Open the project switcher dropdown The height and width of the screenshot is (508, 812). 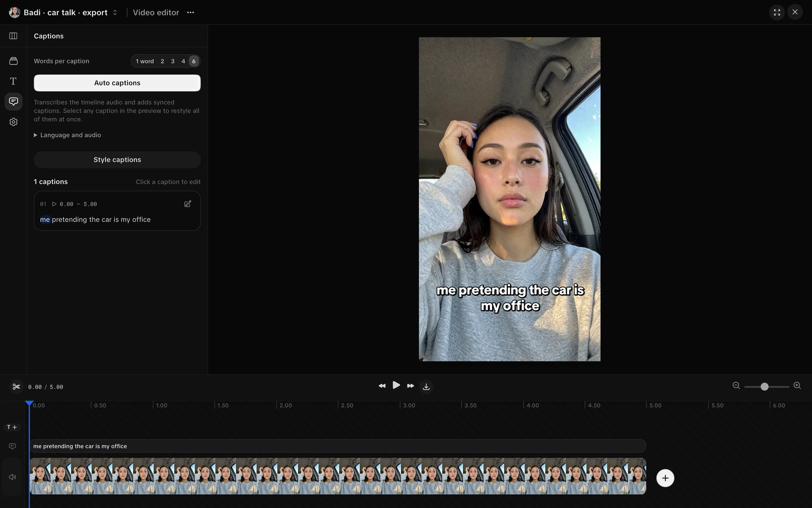pos(115,13)
